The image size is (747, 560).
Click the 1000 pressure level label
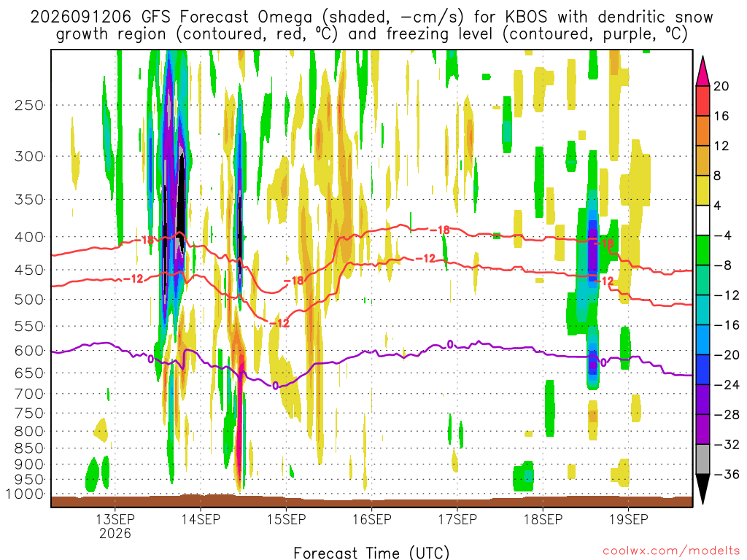coord(26,494)
